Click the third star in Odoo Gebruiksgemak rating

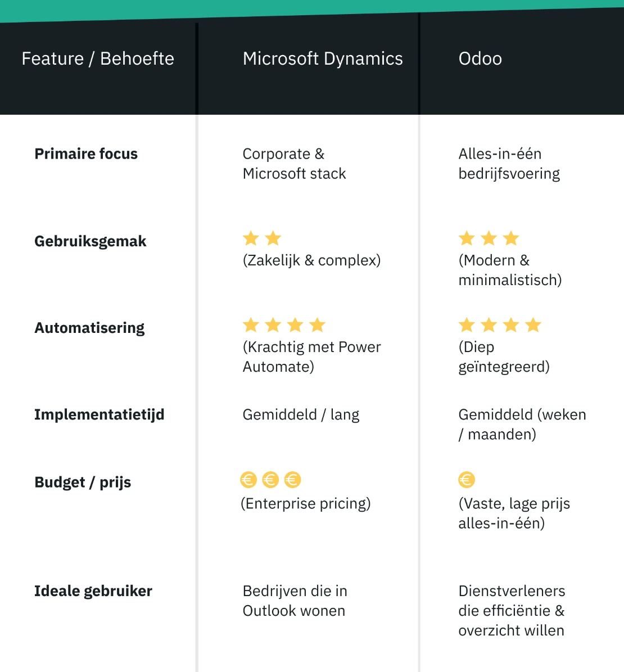tap(511, 238)
